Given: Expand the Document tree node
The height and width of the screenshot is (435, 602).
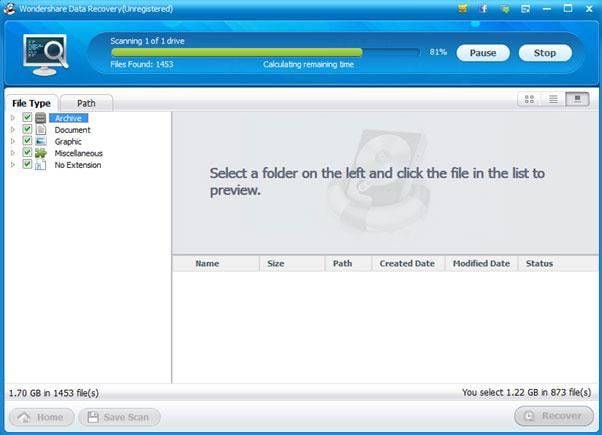Looking at the screenshot, I should tap(13, 130).
